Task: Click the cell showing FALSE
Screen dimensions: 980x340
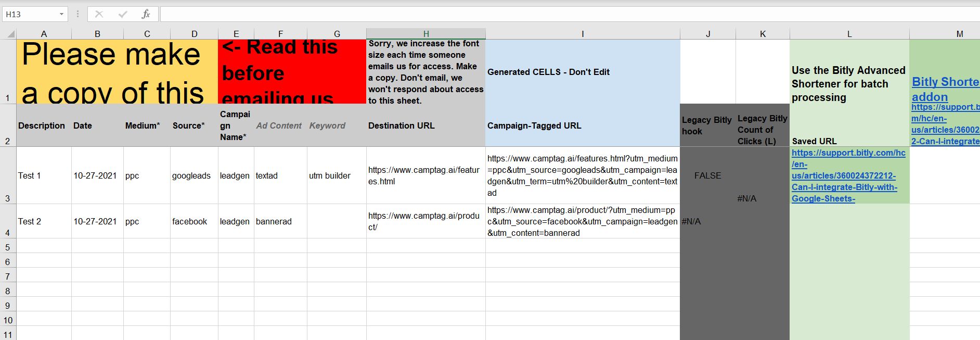Action: click(x=707, y=175)
